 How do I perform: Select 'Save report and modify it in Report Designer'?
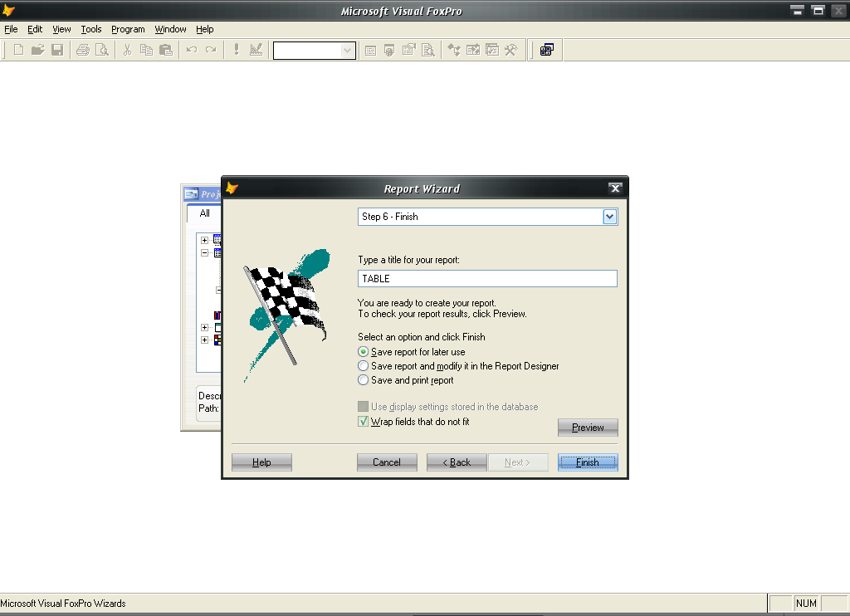click(364, 366)
